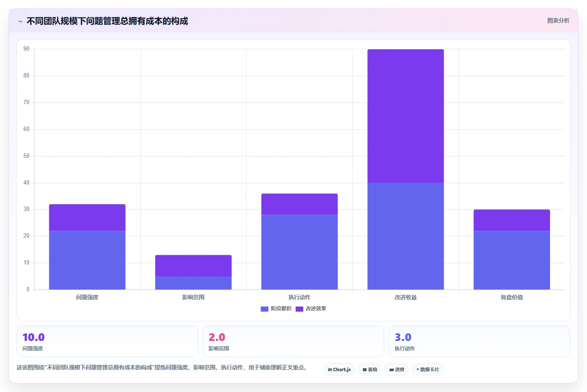This screenshot has height=392, width=587.
Task: Click the chart title icon beside the heading
Action: pyautogui.click(x=20, y=21)
